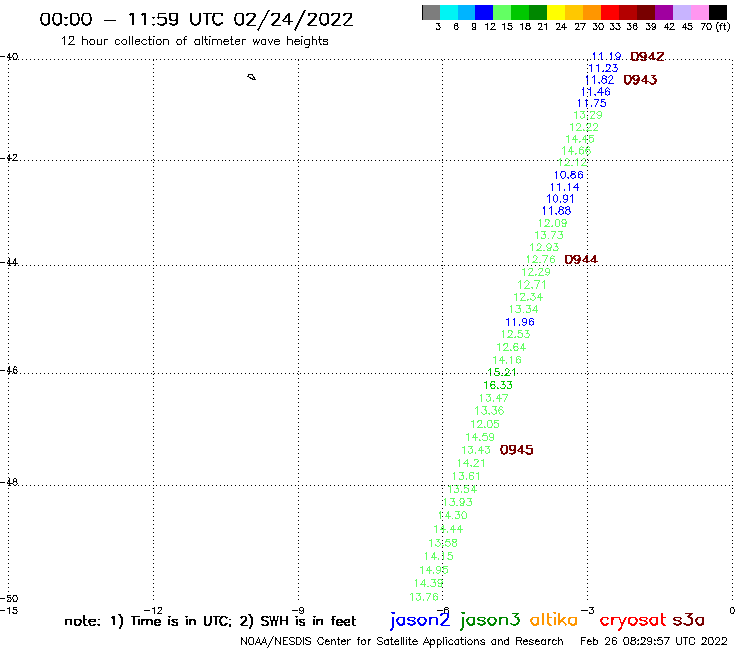Click the wave height value 12.76

click(541, 260)
